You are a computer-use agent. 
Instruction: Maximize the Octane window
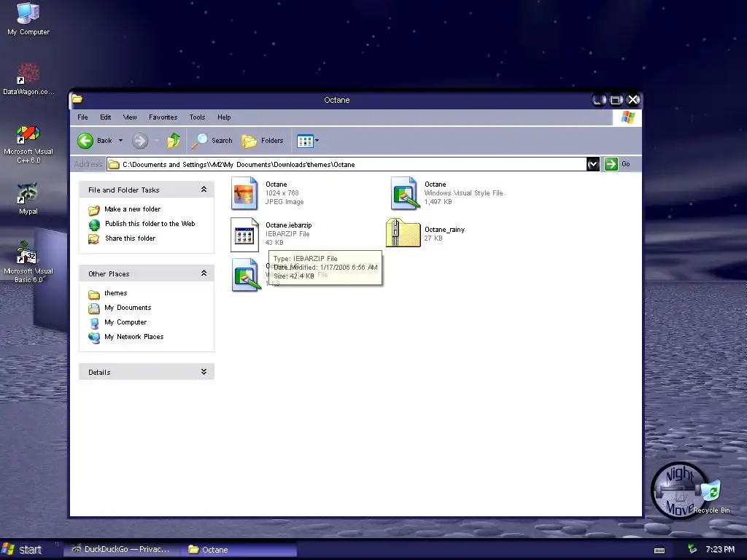pyautogui.click(x=616, y=100)
